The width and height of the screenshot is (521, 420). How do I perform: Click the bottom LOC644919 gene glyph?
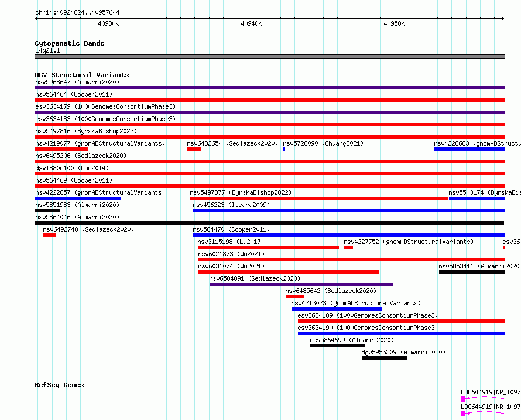click(483, 413)
